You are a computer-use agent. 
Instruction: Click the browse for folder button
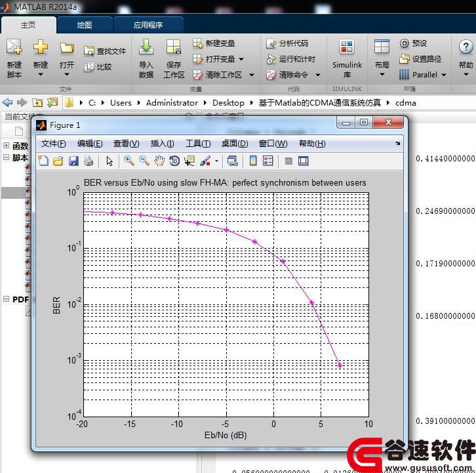52,103
